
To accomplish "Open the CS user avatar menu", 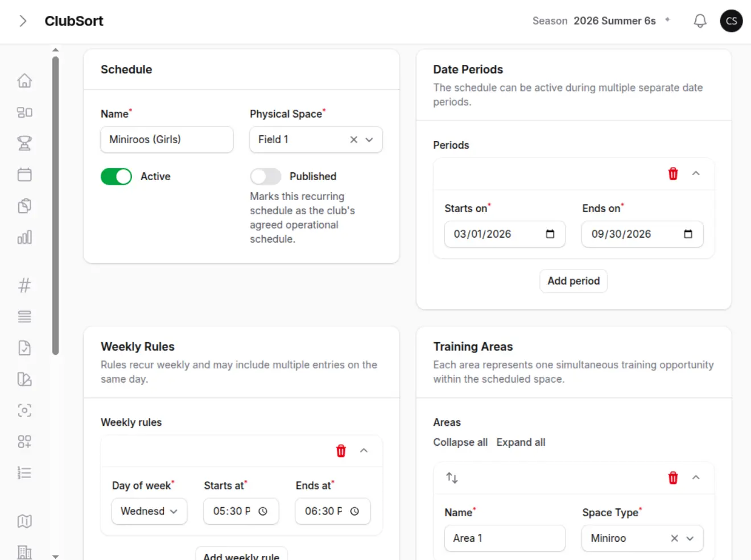I will 731,21.
